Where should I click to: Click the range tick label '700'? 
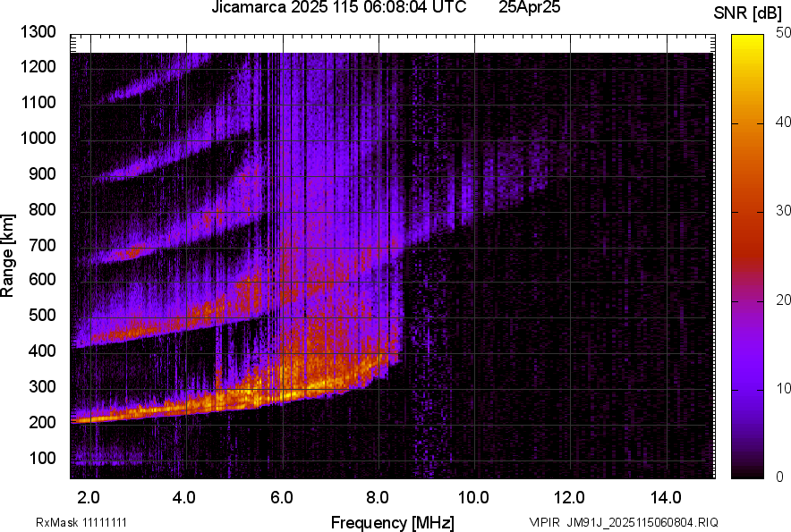point(42,245)
